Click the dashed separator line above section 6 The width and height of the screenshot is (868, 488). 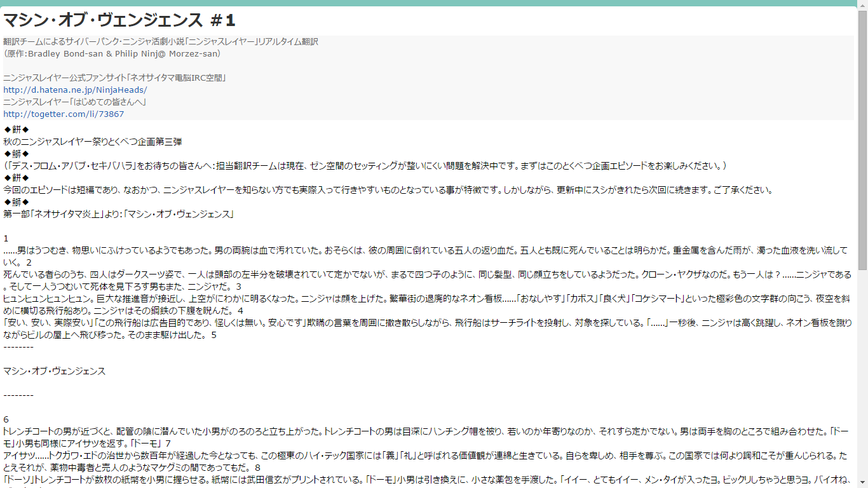click(18, 394)
